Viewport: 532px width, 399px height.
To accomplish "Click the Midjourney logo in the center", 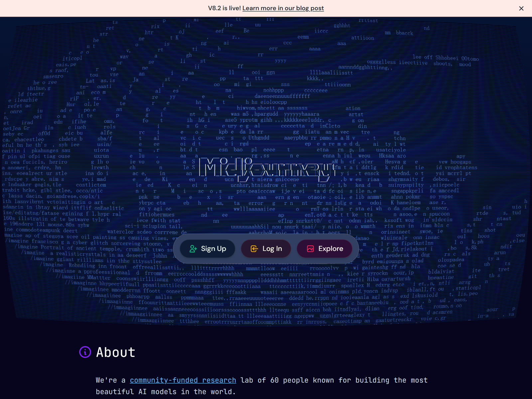I will [x=267, y=170].
